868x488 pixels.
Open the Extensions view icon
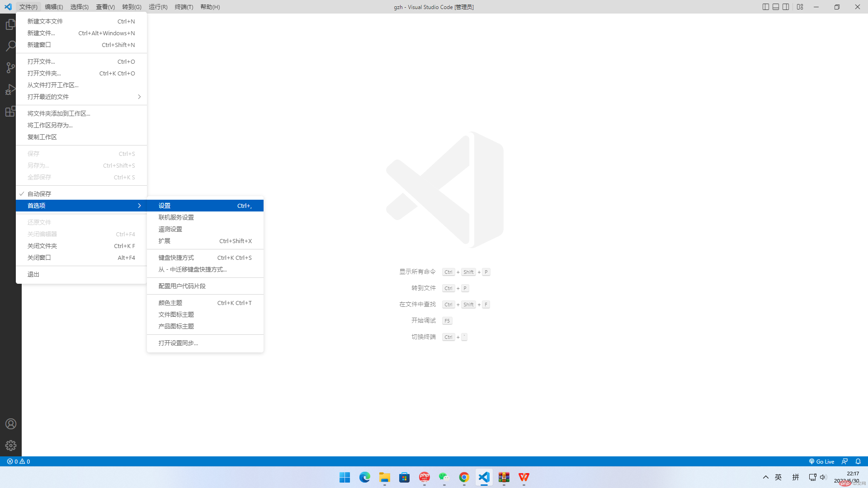10,111
